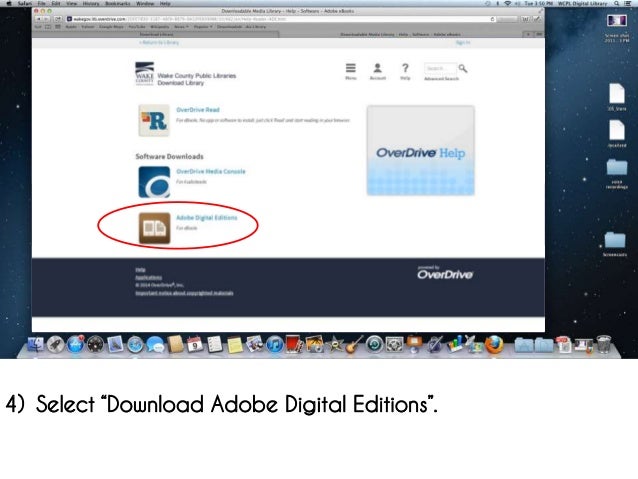
Task: Click the Wi-Fi status icon in menu bar
Action: (x=507, y=3)
